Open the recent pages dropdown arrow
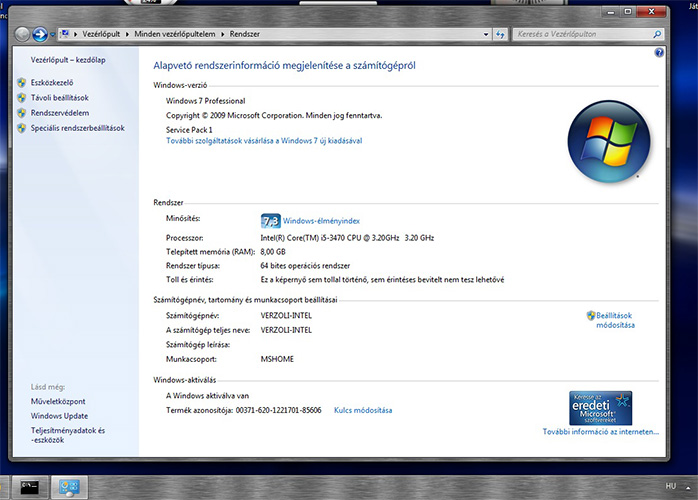698x500 pixels. point(53,34)
